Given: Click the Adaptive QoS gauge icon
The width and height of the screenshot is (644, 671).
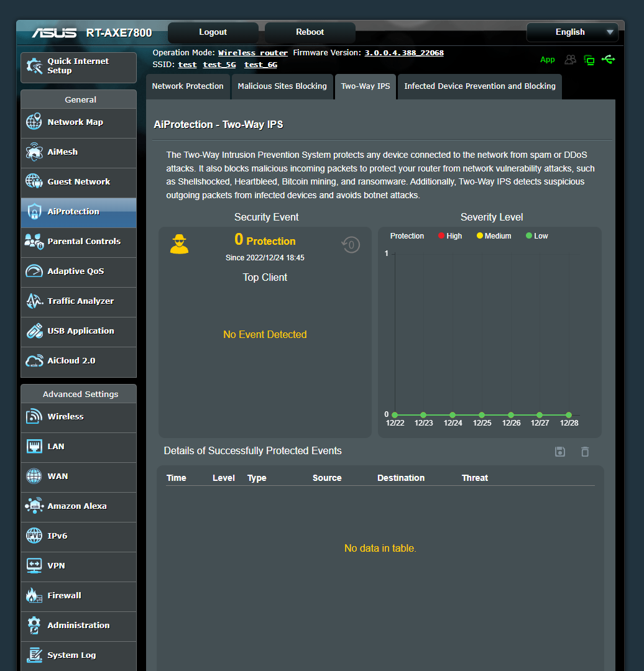Looking at the screenshot, I should point(34,271).
